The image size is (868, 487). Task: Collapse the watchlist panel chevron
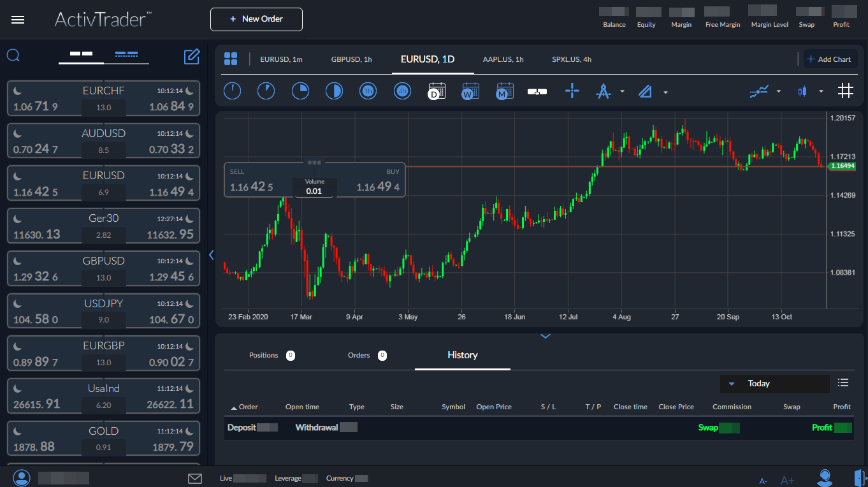[x=212, y=255]
